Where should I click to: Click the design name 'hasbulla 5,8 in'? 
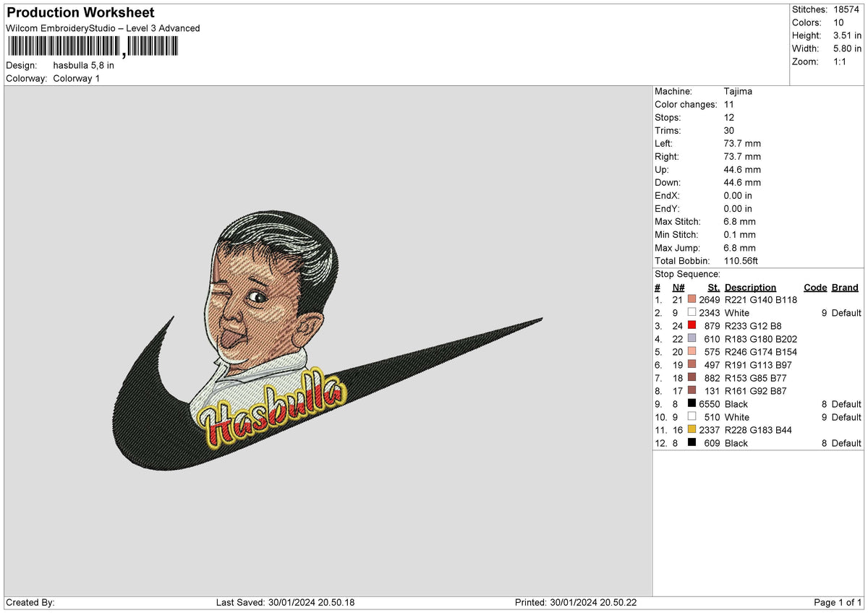coord(84,65)
